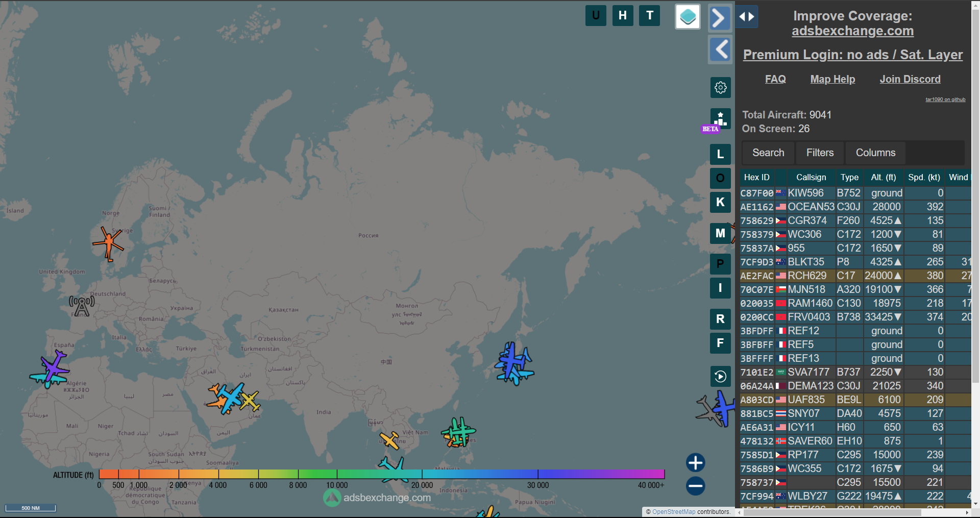Click the left chevron collapse button
The width and height of the screenshot is (980, 518).
point(720,50)
